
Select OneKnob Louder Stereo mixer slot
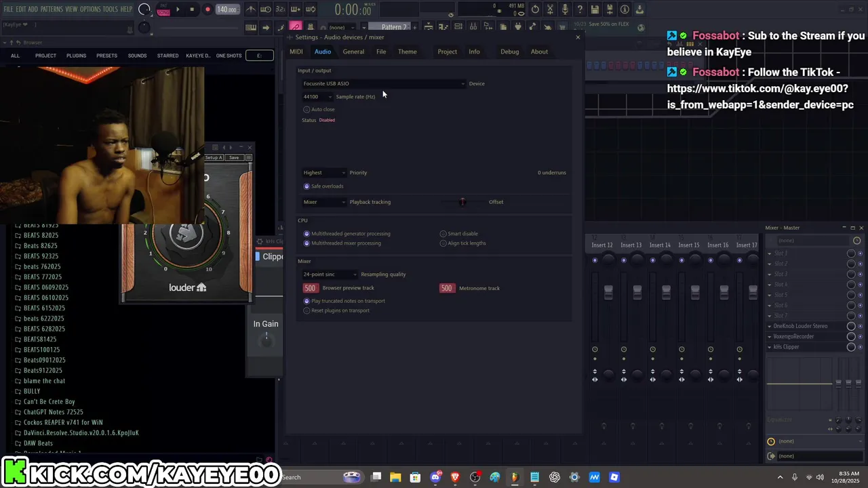[x=801, y=326]
